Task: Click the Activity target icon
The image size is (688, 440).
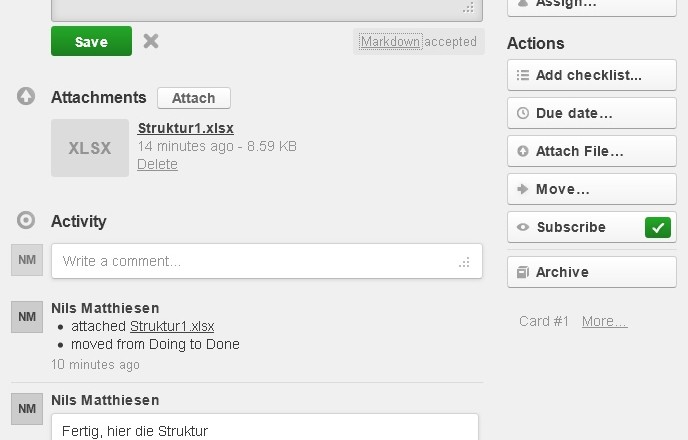Action: [x=26, y=220]
